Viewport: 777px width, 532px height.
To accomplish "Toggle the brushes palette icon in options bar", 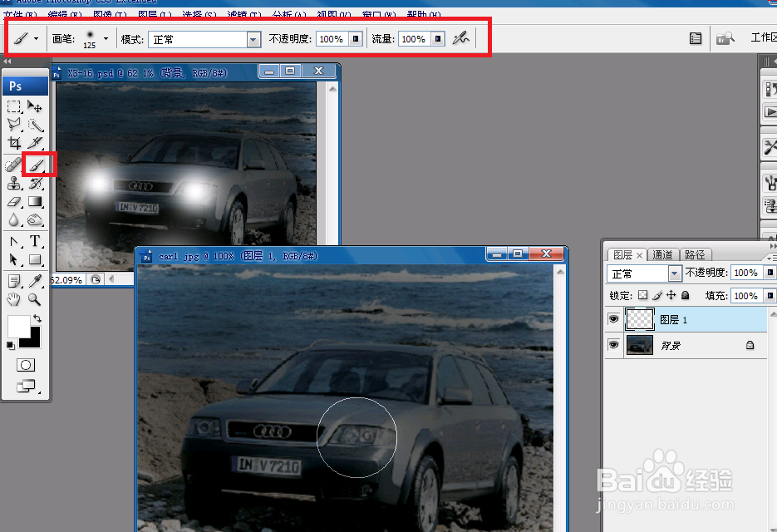I will pos(696,38).
